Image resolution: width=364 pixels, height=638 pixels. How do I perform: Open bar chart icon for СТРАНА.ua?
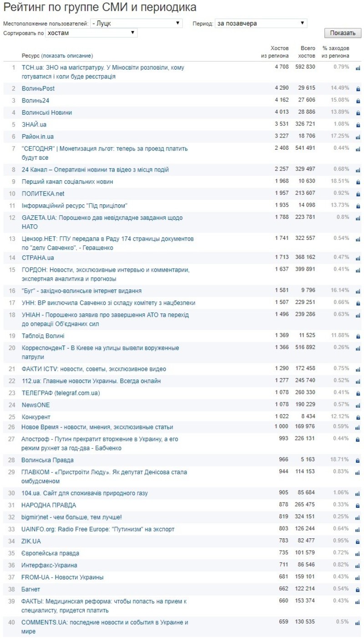point(358,258)
